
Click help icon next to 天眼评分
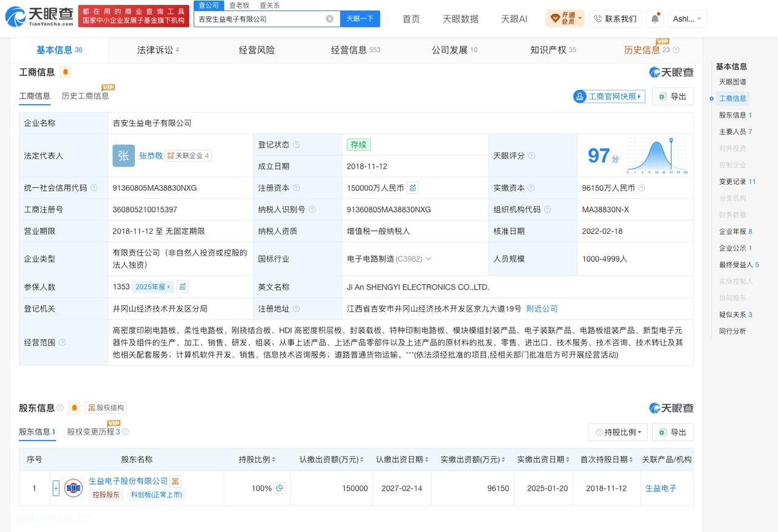pyautogui.click(x=531, y=156)
